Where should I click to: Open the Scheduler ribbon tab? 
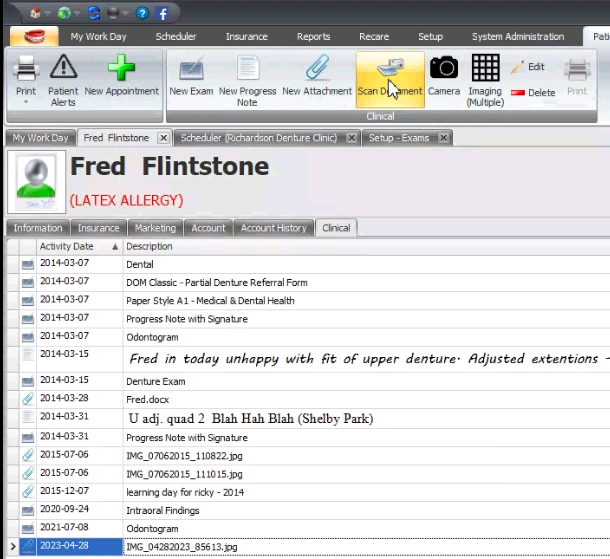pos(176,37)
